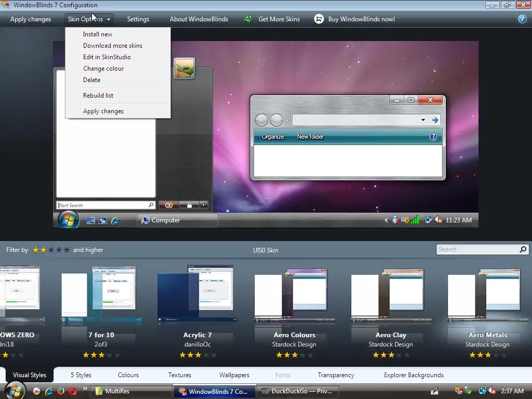
Task: Switch to the Transparency tab
Action: point(336,375)
